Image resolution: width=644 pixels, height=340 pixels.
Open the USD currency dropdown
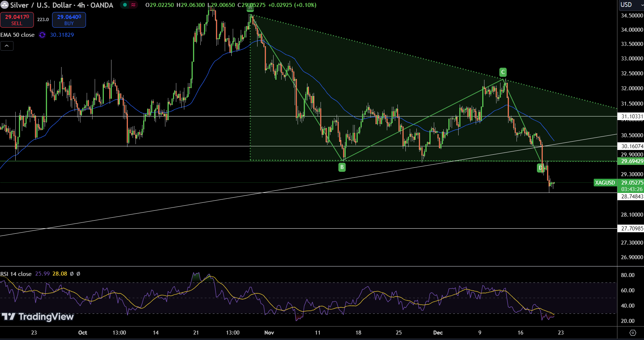coord(631,5)
